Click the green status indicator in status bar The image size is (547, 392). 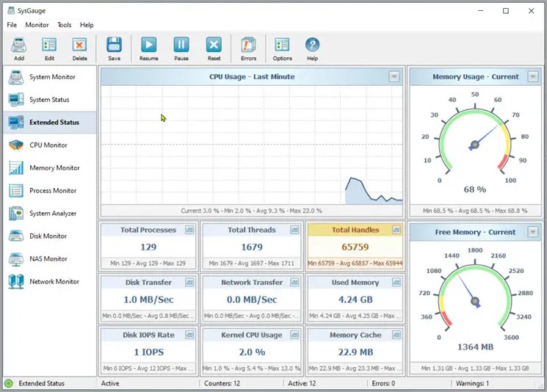(9, 383)
